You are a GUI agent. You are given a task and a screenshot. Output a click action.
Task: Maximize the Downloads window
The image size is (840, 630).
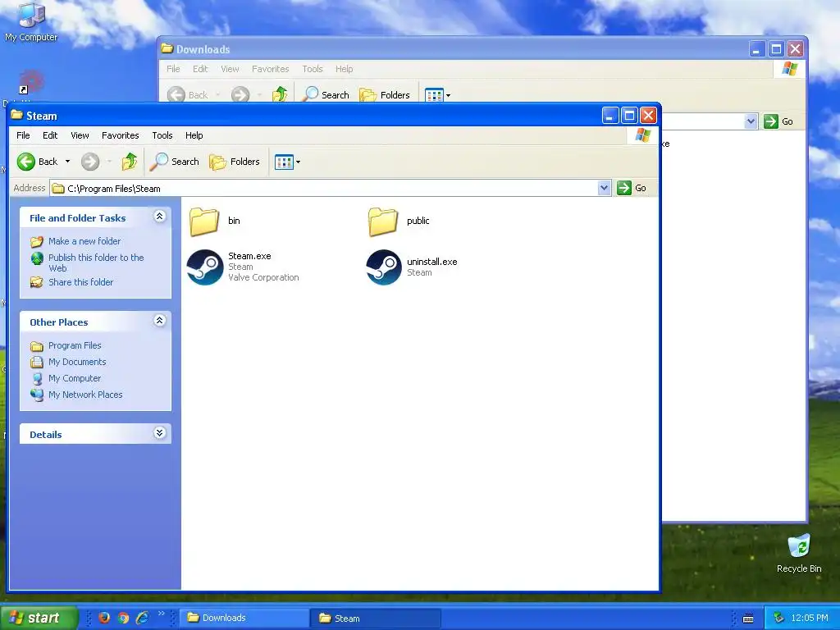coord(776,49)
